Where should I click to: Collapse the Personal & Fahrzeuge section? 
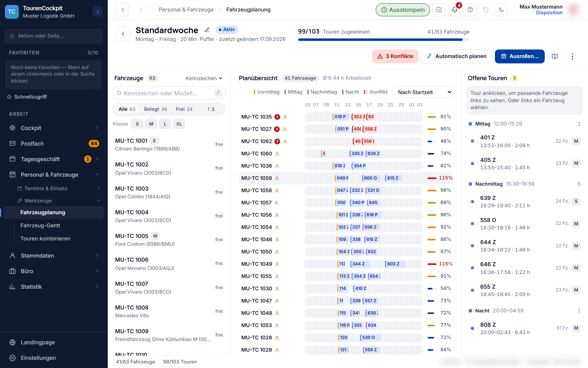pyautogui.click(x=54, y=175)
